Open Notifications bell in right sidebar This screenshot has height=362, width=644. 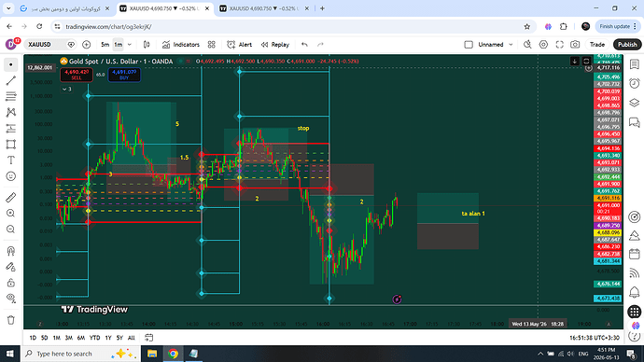(635, 292)
